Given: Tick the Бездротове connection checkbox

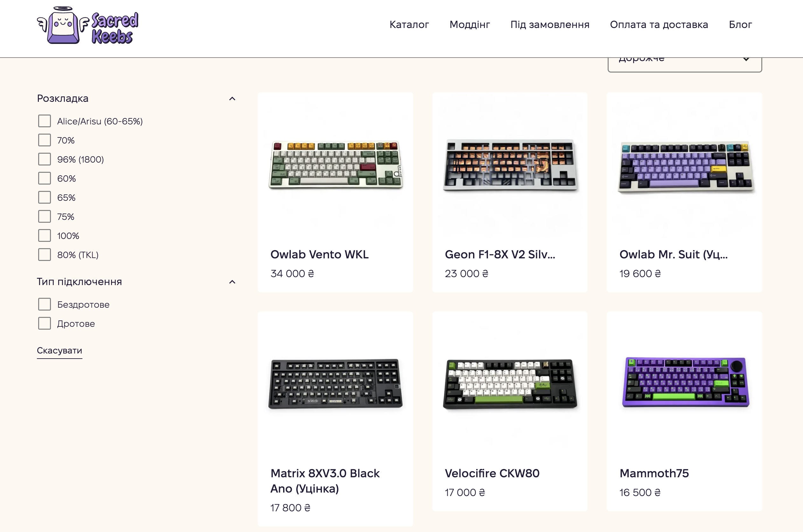Looking at the screenshot, I should pos(45,304).
